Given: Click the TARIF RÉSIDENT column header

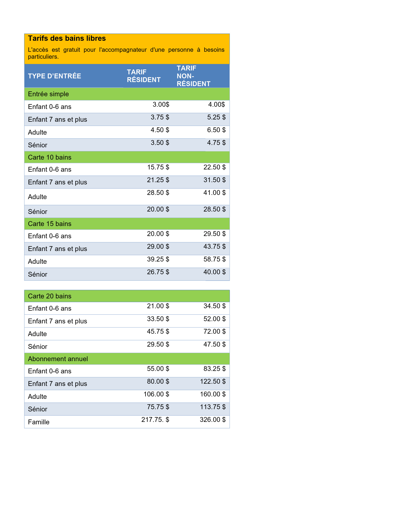Looking at the screenshot, I should tap(144, 76).
